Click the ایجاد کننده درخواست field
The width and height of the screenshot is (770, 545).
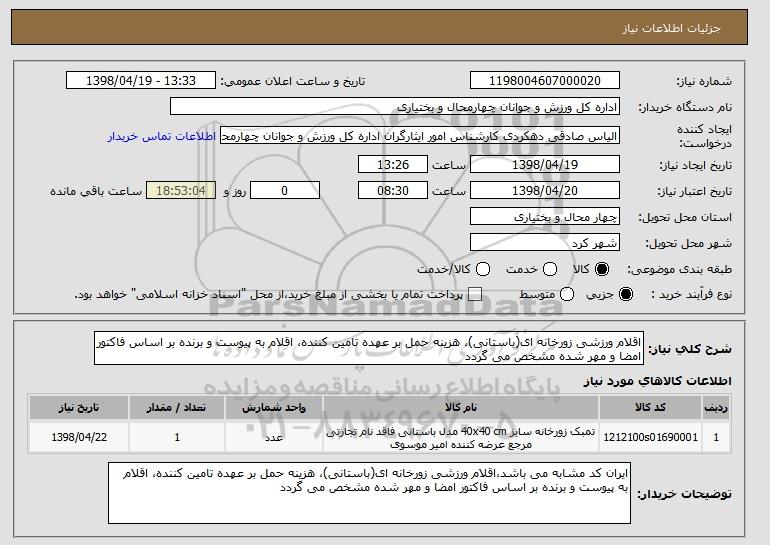[x=420, y=136]
